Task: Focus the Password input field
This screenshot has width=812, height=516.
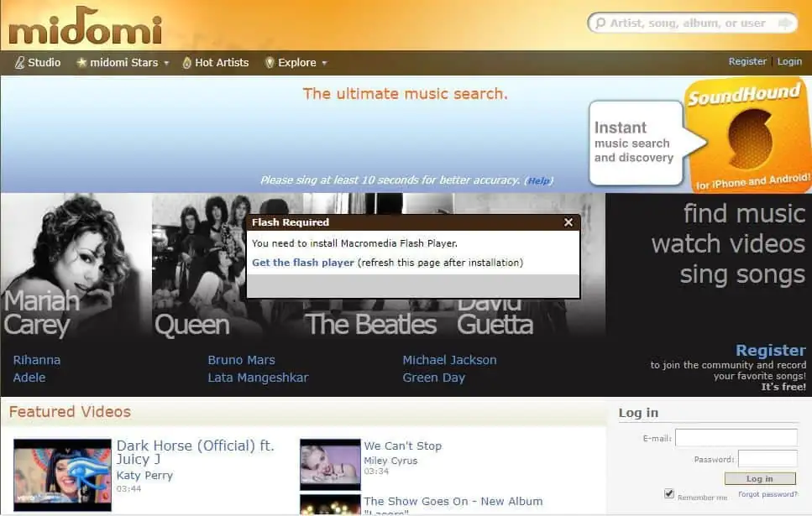Action: click(x=767, y=459)
